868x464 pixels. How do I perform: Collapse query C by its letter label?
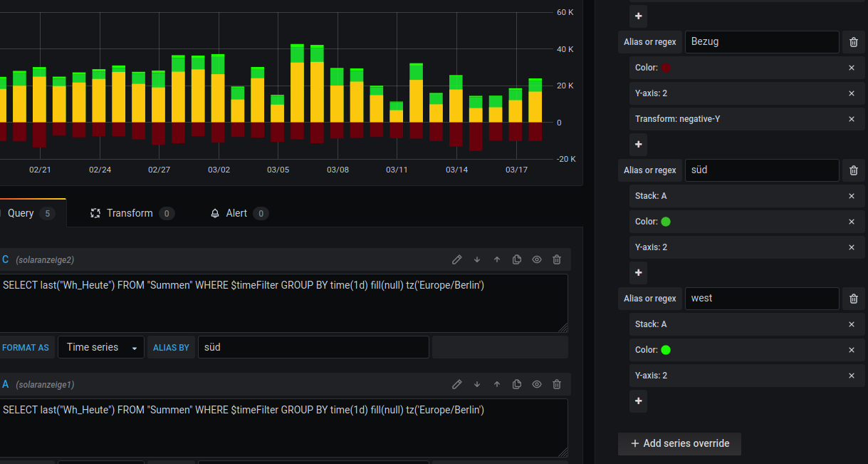pos(6,259)
